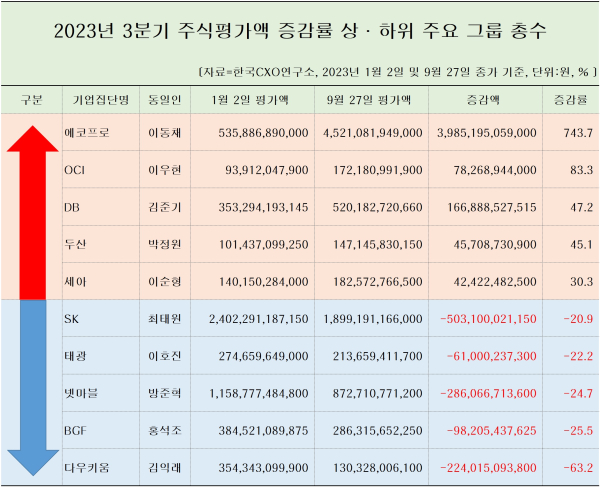Click the value 4,521,081,949,000
600x487 pixels.
coord(372,133)
